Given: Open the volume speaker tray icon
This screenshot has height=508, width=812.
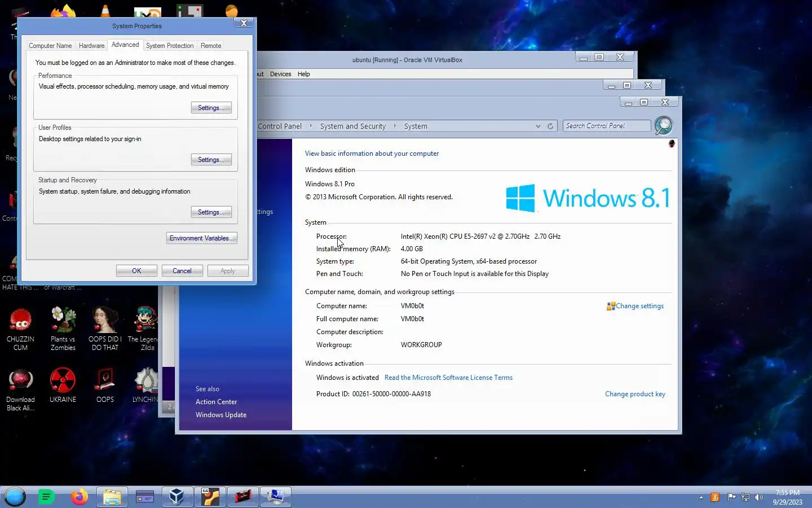Looking at the screenshot, I should (759, 497).
